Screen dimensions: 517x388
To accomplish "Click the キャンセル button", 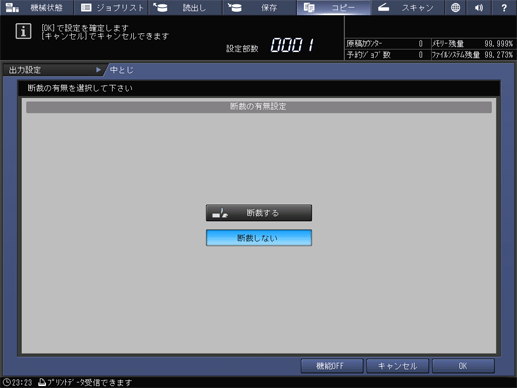I will [x=397, y=366].
